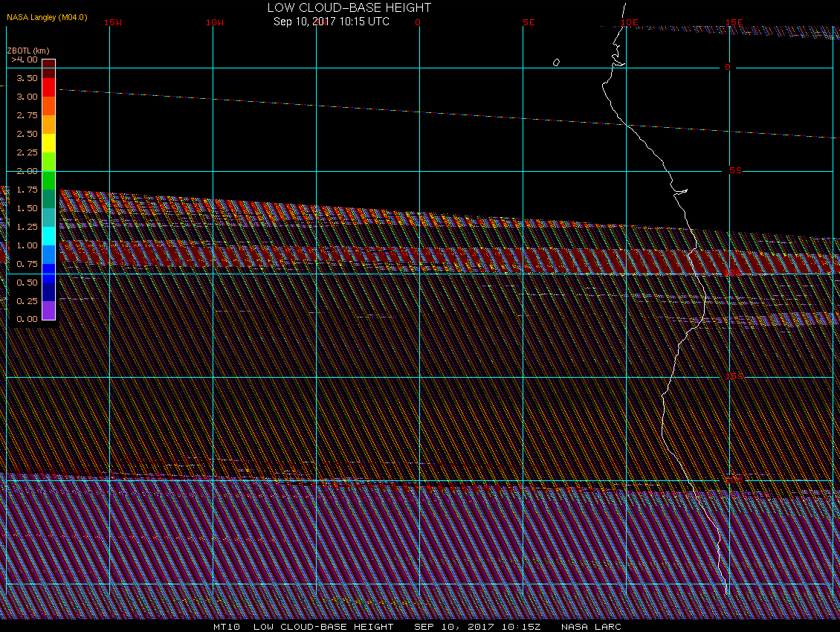Select the yellow 2.50 km legend color
Screen dimensions: 840x632
coord(49,143)
